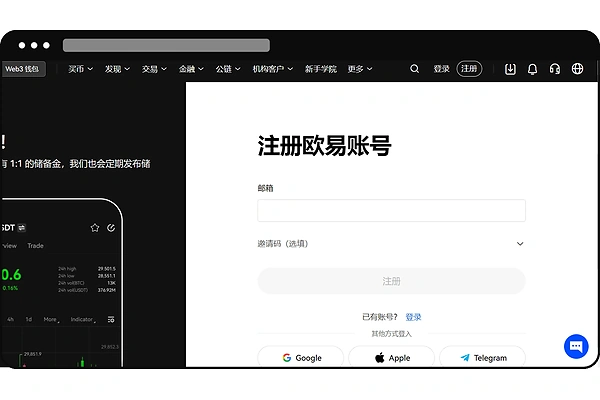Expand the 金融 menu
This screenshot has width=600, height=400.
(x=191, y=69)
